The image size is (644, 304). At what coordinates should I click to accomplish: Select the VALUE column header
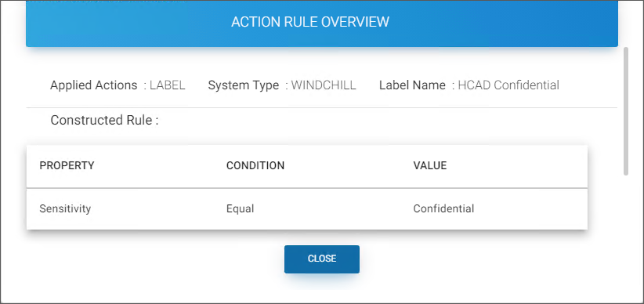coord(429,165)
